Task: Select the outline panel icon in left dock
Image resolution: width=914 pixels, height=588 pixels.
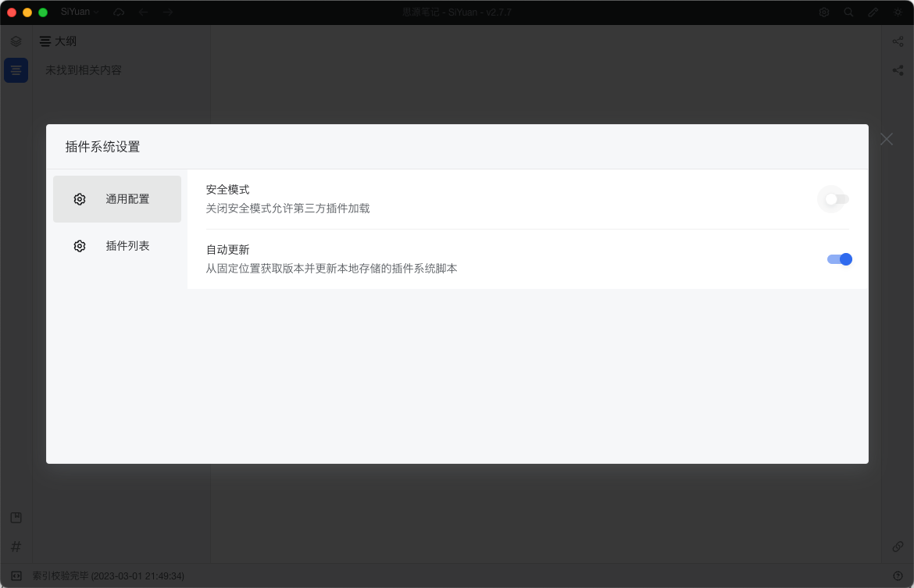Action: point(16,70)
